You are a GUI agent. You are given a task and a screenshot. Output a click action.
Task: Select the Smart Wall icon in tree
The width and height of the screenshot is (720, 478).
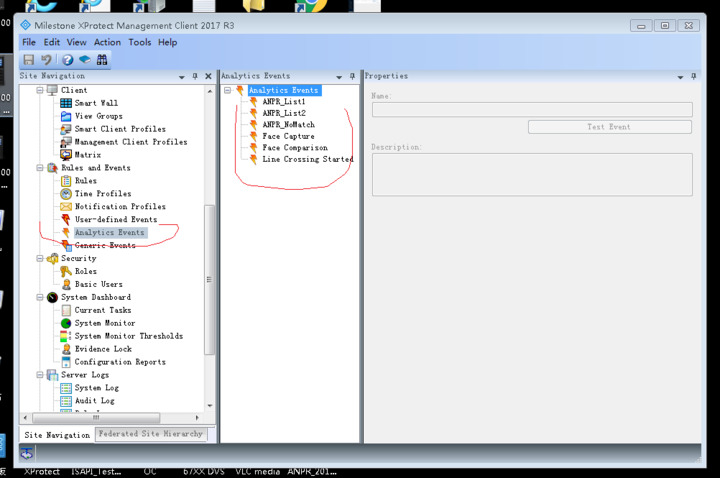[66, 103]
